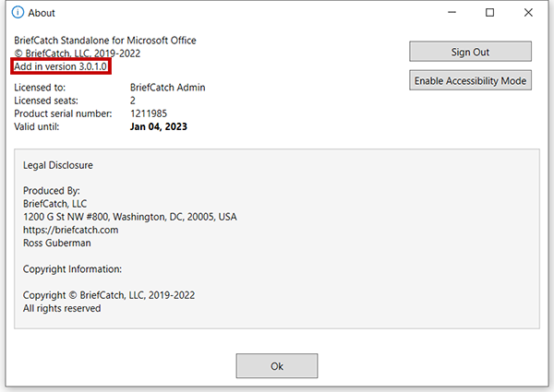Click the BriefCatch Standalone for Microsoft Office title

(x=105, y=41)
